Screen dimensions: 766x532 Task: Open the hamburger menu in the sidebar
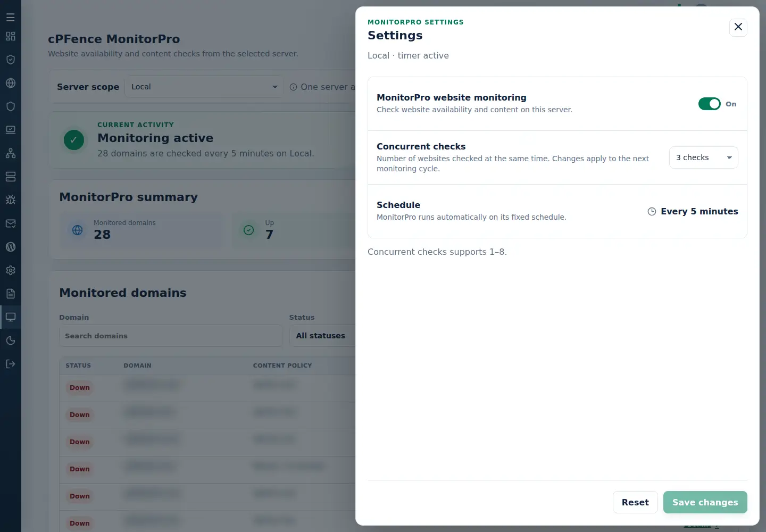pyautogui.click(x=11, y=18)
